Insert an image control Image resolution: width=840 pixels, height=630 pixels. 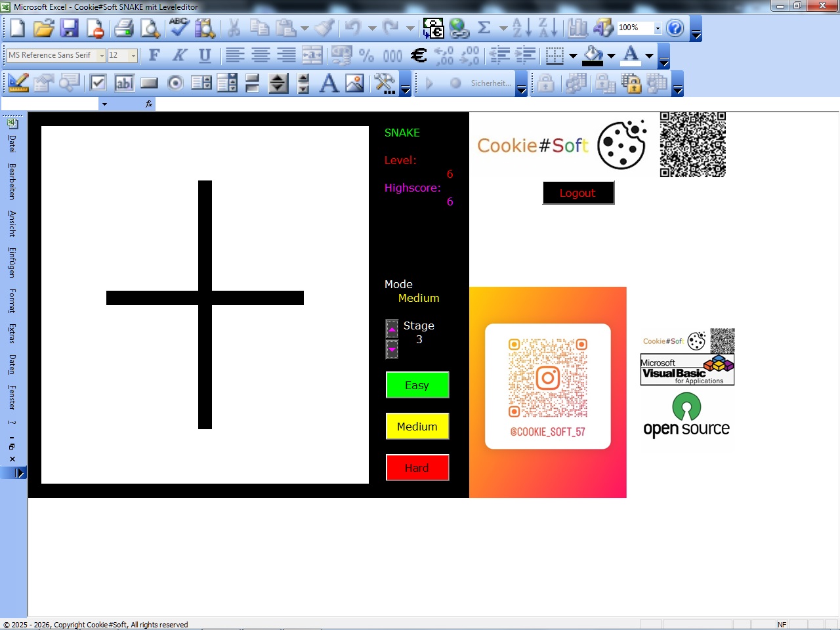pyautogui.click(x=354, y=83)
